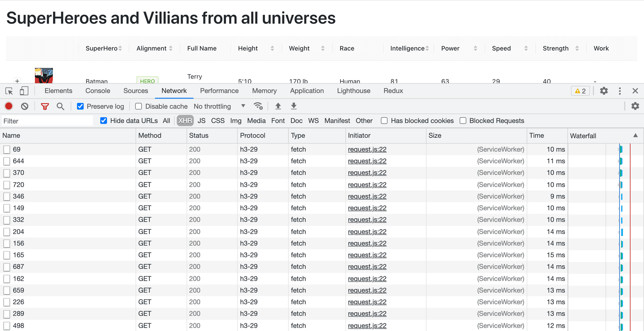This screenshot has width=644, height=331.
Task: Toggle the red filter funnel icon
Action: point(45,106)
